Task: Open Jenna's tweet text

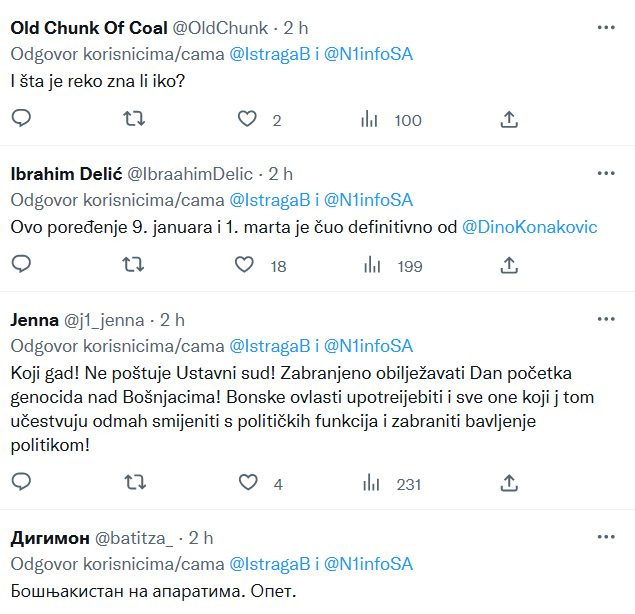Action: tap(300, 408)
